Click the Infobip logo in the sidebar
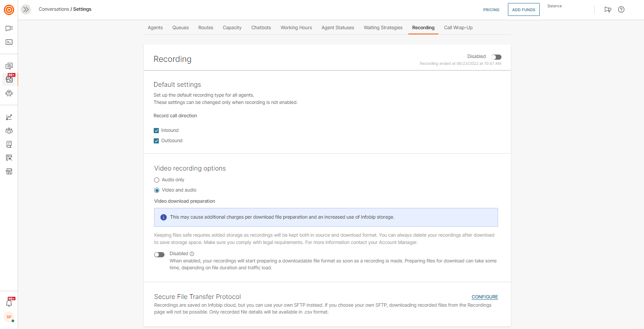 pyautogui.click(x=9, y=9)
